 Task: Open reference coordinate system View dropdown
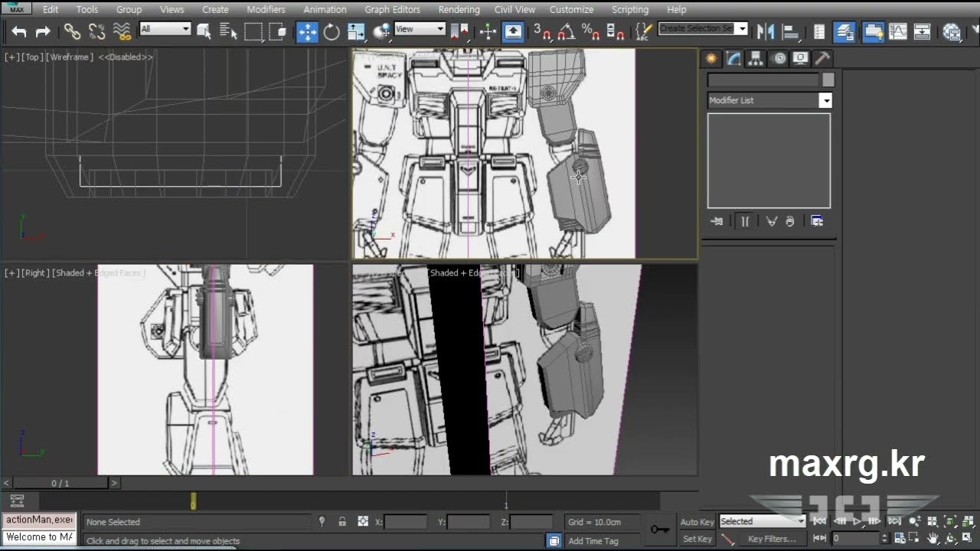419,29
